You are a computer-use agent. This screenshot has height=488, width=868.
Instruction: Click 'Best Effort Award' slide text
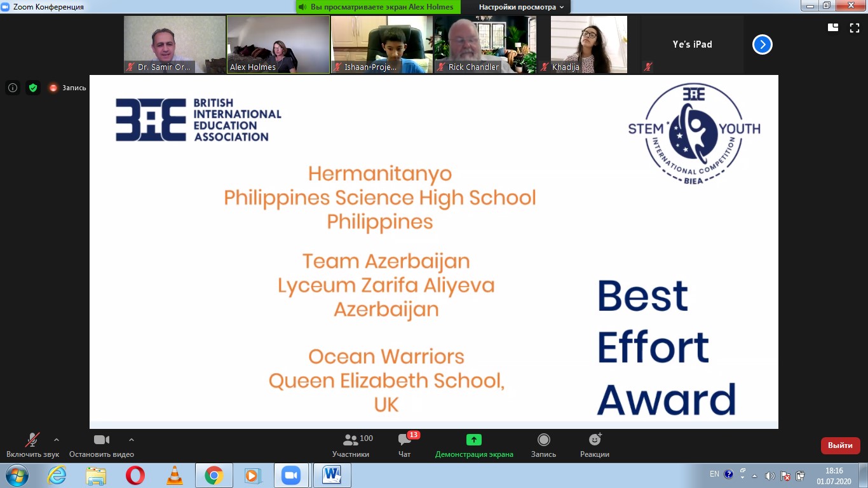[666, 346]
